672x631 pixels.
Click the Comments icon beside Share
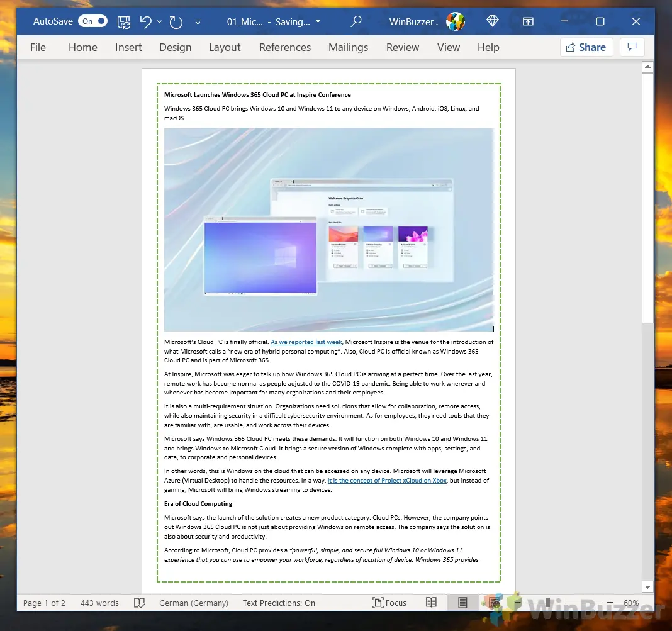click(632, 47)
